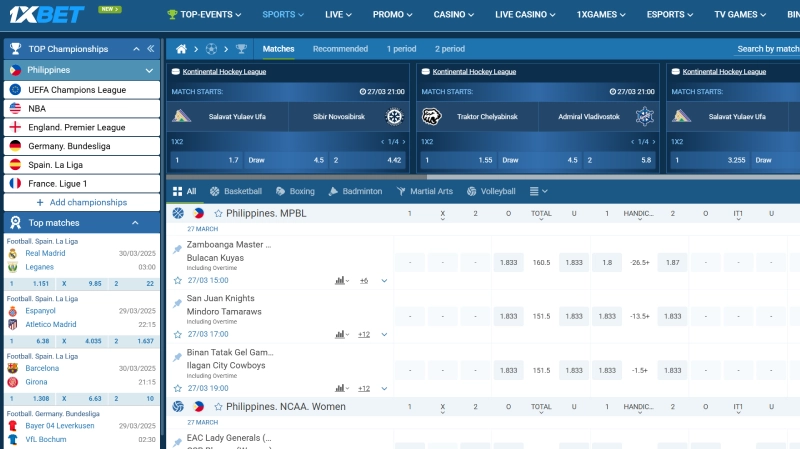Open the TOP-EVENTS menu
This screenshot has height=449, width=800.
coord(204,14)
